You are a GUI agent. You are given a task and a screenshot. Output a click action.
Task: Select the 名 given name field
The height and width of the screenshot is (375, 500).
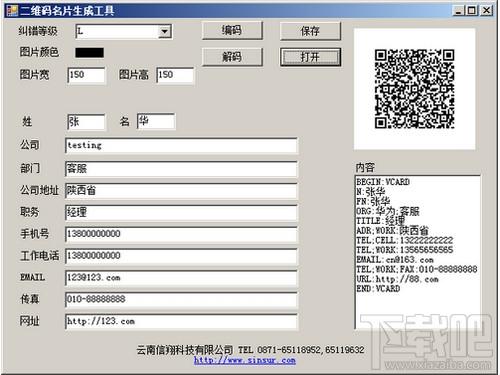tap(156, 121)
